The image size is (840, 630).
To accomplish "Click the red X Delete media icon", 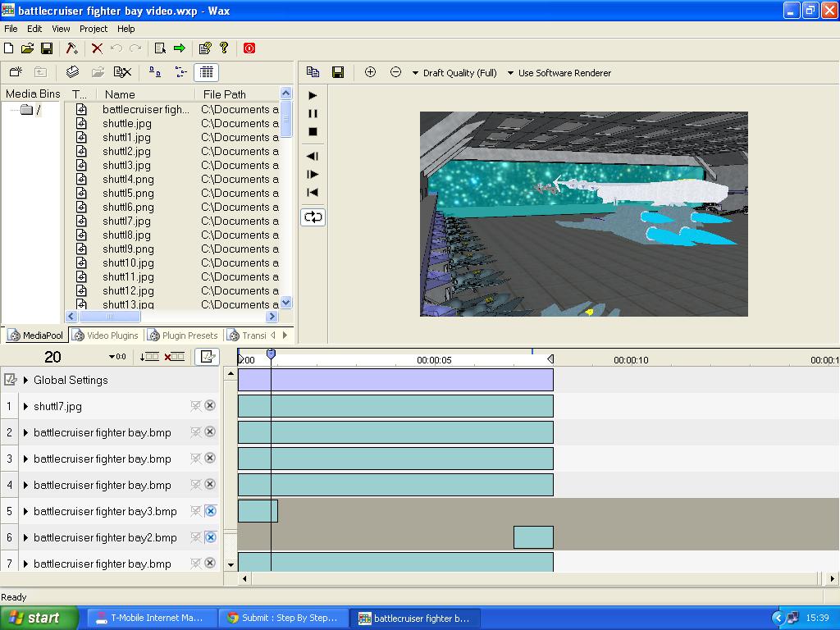I will (x=98, y=48).
